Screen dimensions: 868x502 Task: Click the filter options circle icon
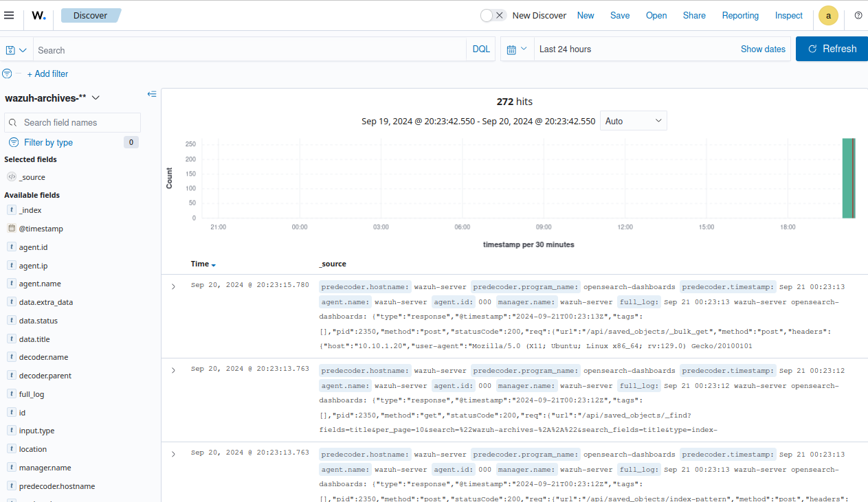point(8,73)
